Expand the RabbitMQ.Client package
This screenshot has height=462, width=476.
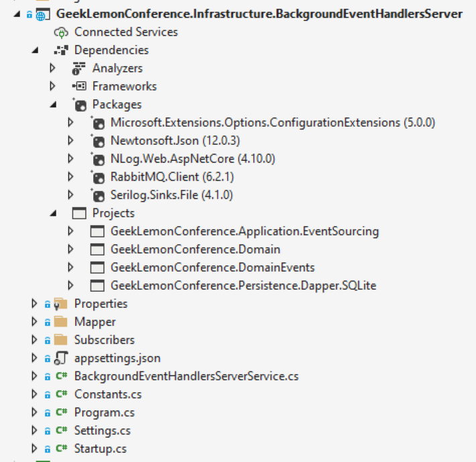(x=71, y=176)
